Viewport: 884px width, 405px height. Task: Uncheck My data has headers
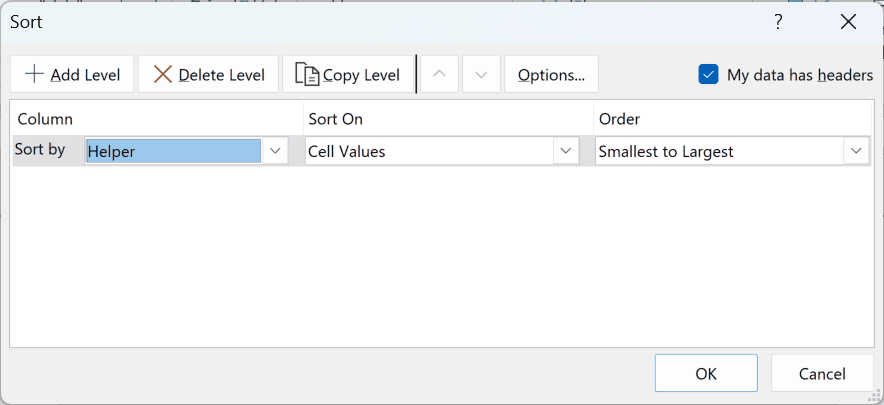click(708, 74)
